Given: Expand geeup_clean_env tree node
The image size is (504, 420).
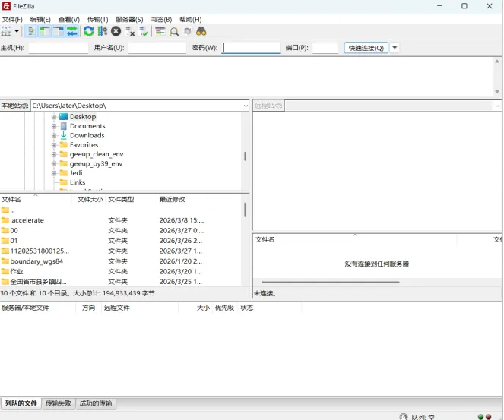Looking at the screenshot, I should click(54, 154).
